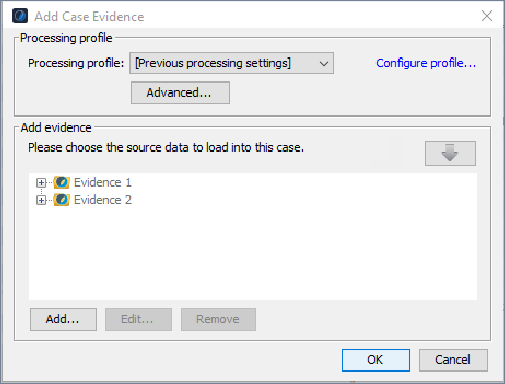Click the Edit... evidence button
Viewport: 505px width, 384px height.
coord(138,319)
